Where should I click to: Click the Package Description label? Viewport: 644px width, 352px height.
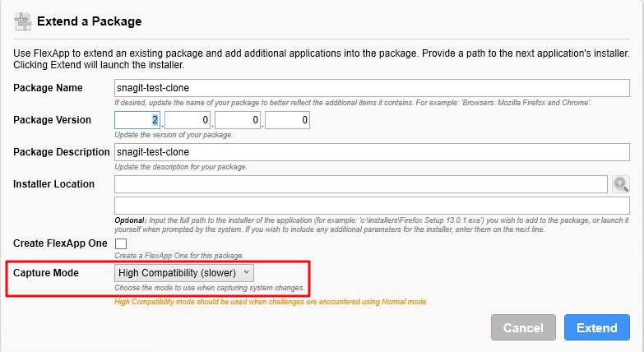coord(61,152)
